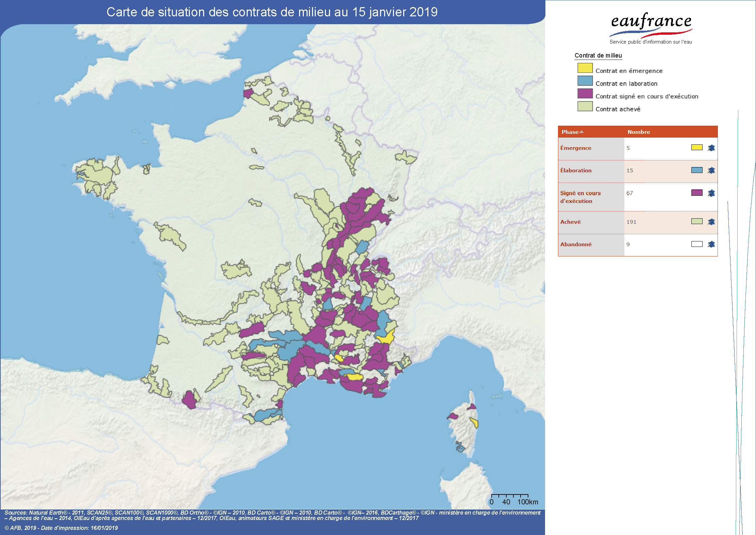Click map-zoom icon for Signé en cours d'exécution

coord(711,193)
